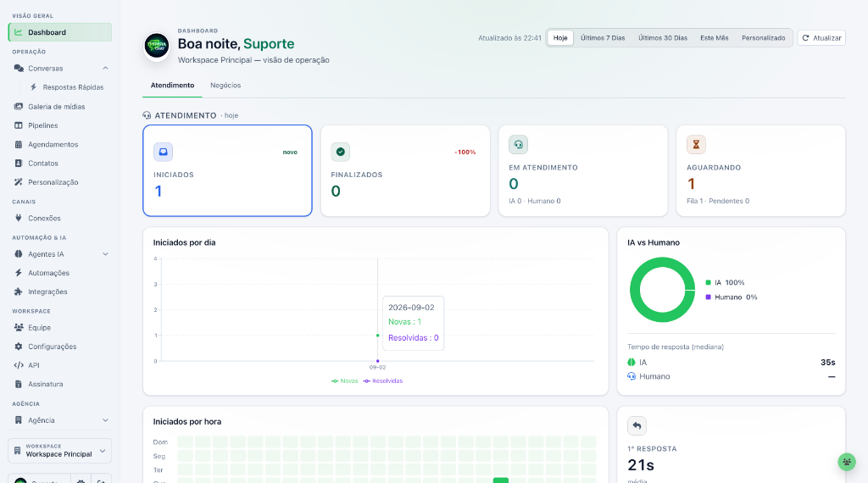Open the Workspace Principal selector dropdown

coord(60,450)
